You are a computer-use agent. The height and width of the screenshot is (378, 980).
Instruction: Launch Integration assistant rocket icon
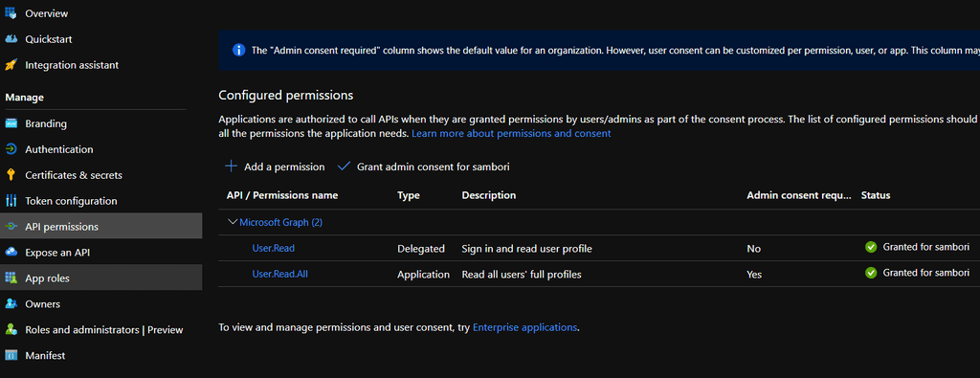(11, 65)
